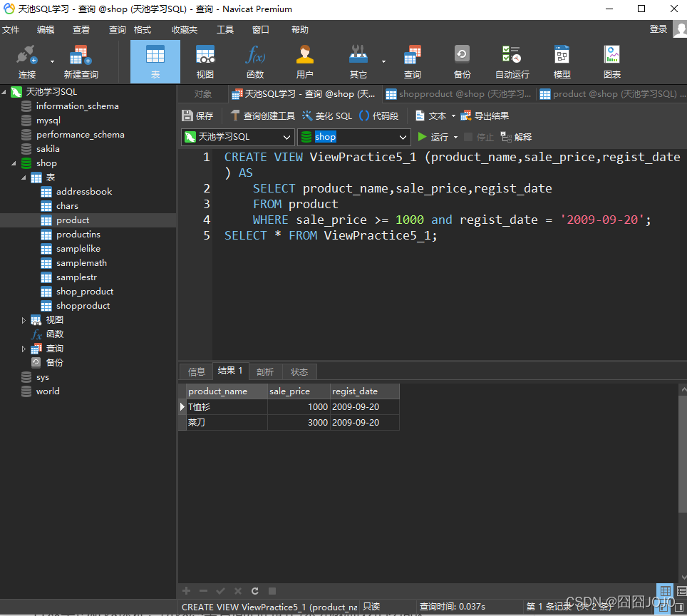The height and width of the screenshot is (616, 687).
Task: Open the 查询创建工具 query builder
Action: coord(262,115)
